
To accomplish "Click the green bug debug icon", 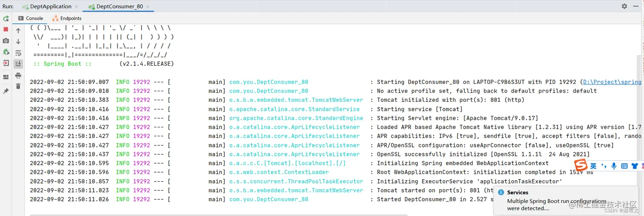I will tap(6, 52).
